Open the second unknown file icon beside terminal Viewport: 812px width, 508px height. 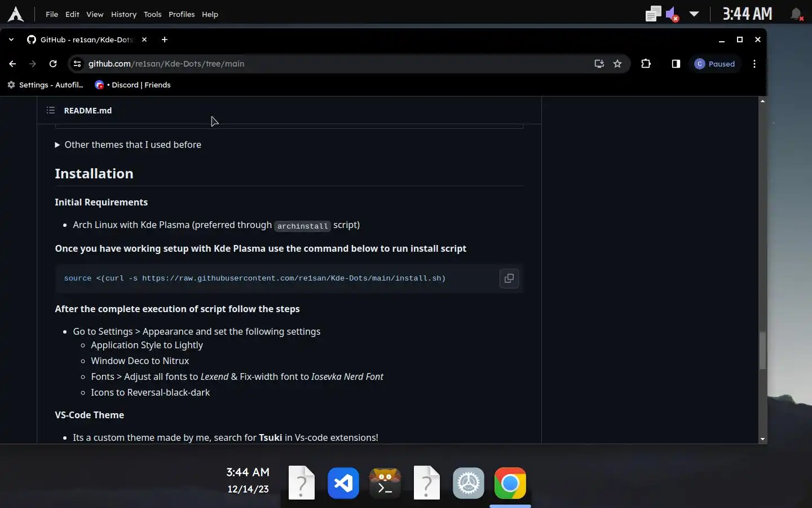(427, 483)
